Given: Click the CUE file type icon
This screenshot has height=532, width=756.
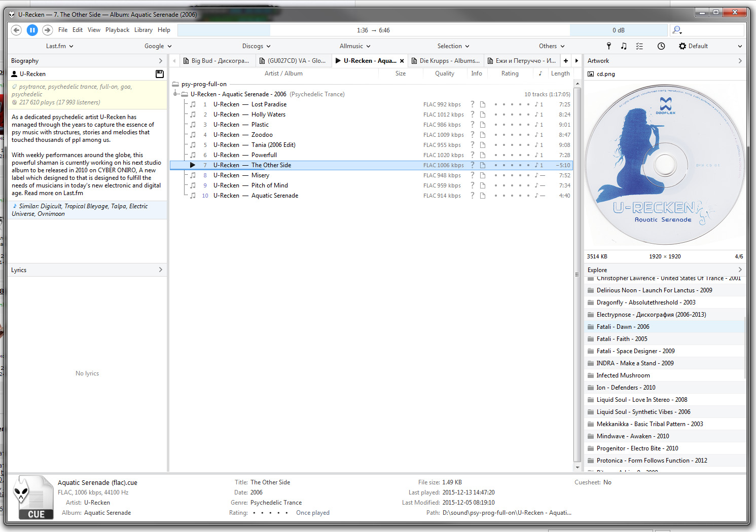Looking at the screenshot, I should point(33,498).
